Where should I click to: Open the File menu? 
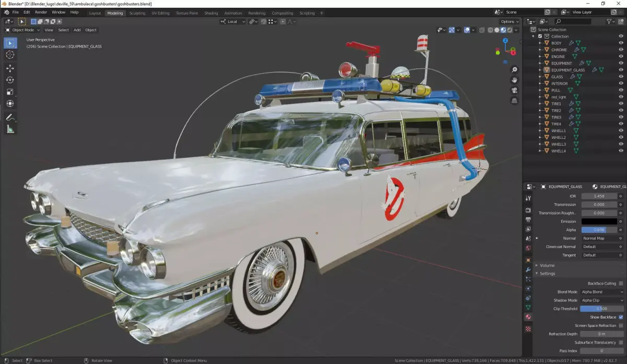[x=16, y=12]
